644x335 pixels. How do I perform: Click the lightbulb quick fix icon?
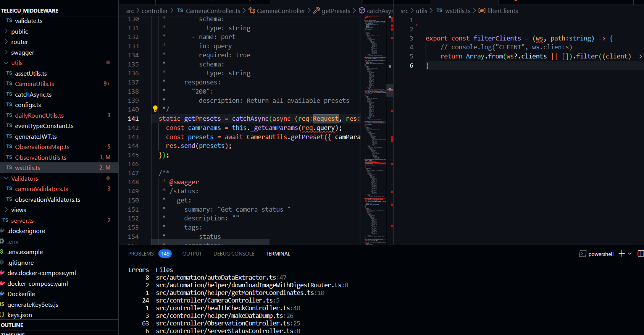(155, 109)
